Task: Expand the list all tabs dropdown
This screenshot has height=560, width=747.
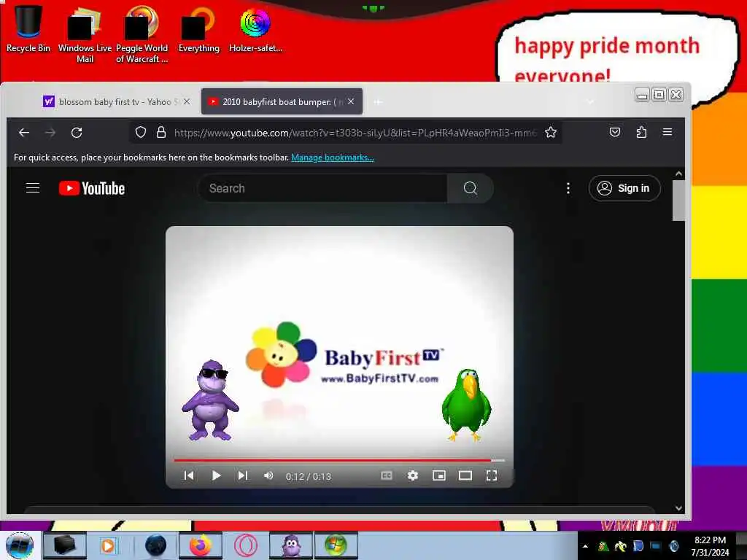Action: click(x=591, y=102)
